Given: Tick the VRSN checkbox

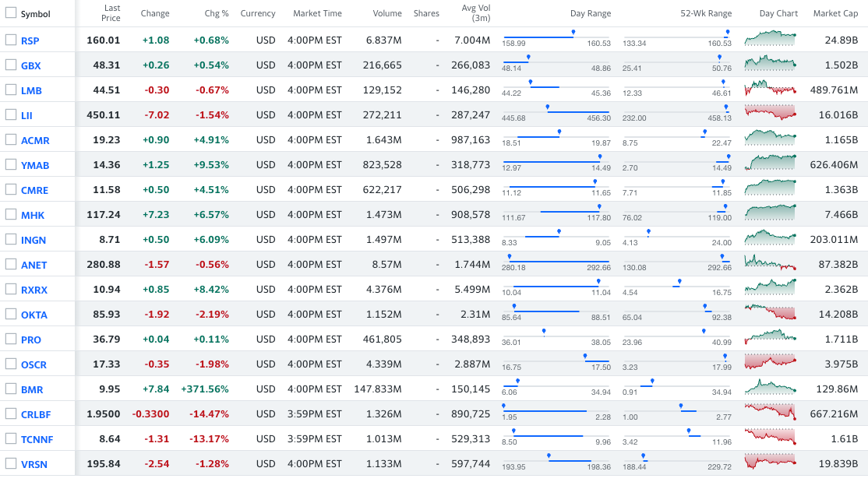Looking at the screenshot, I should coord(10,463).
